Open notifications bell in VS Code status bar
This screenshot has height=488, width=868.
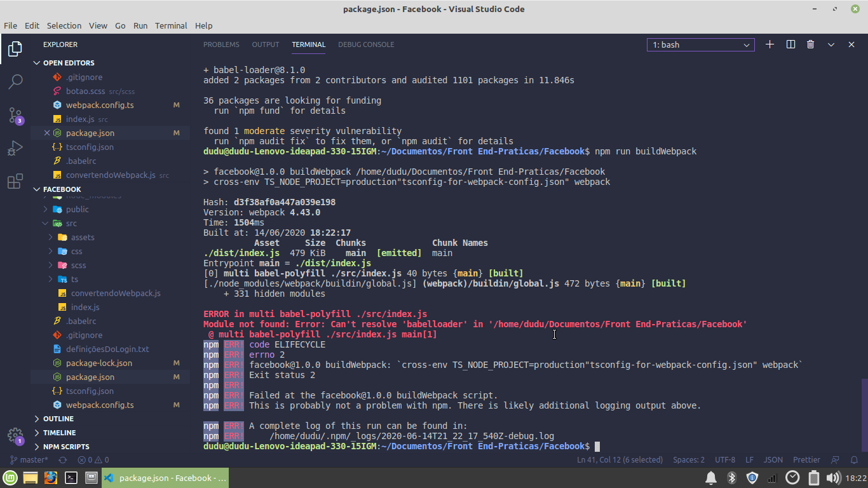855,460
